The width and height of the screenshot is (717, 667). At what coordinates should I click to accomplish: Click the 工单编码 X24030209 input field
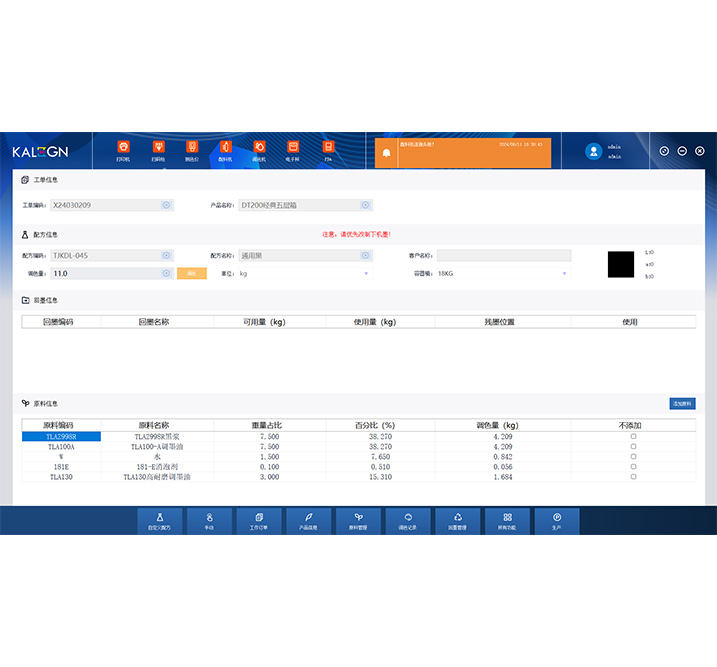[112, 205]
